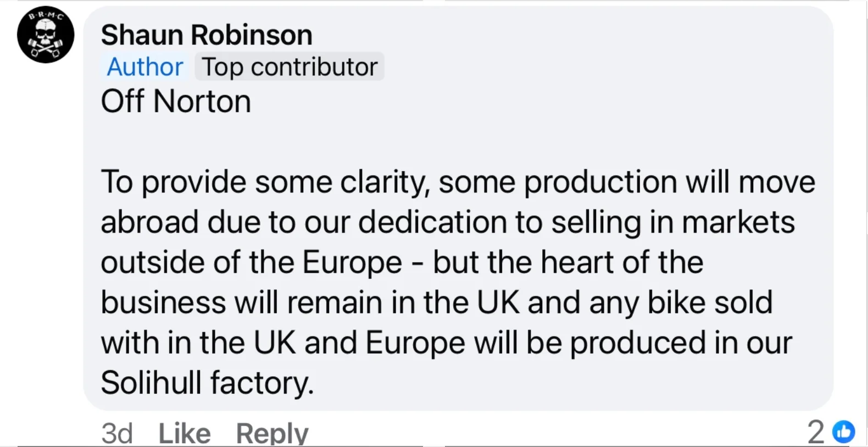Click the Top contributor badge
The image size is (868, 447).
tap(290, 67)
